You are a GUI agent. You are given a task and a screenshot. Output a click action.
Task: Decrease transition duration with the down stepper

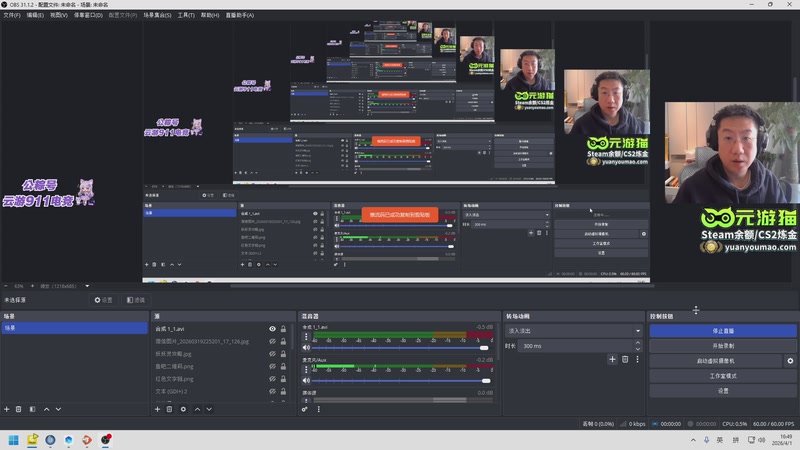(638, 348)
